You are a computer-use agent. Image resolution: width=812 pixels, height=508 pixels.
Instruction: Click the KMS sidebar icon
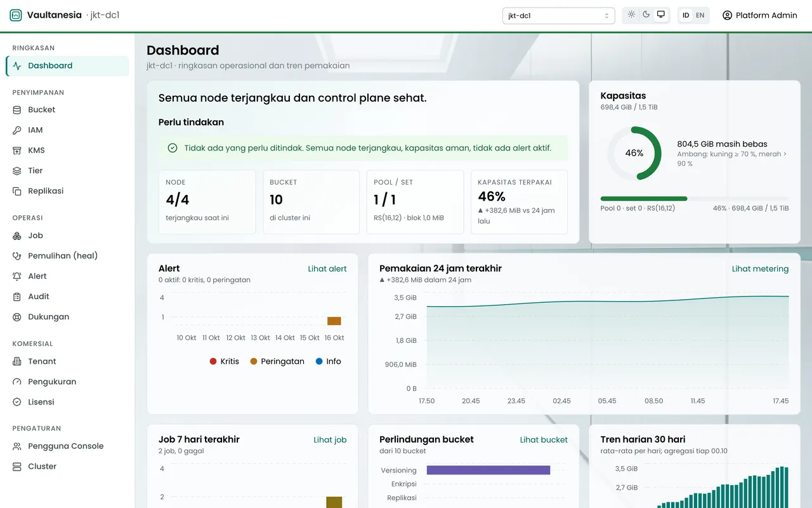17,150
